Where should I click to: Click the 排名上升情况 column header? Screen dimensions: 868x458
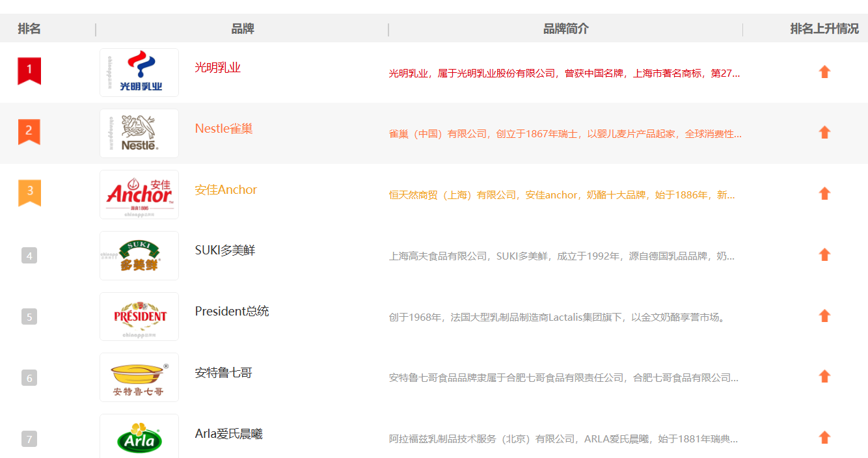pos(824,29)
